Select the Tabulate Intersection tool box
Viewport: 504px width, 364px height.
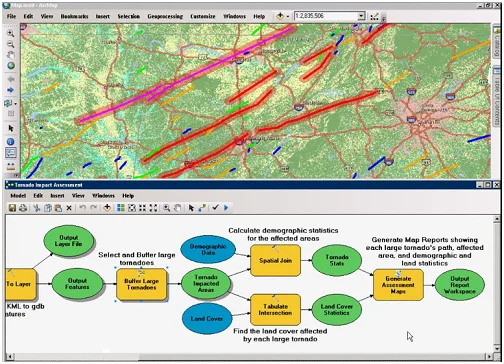pos(275,310)
